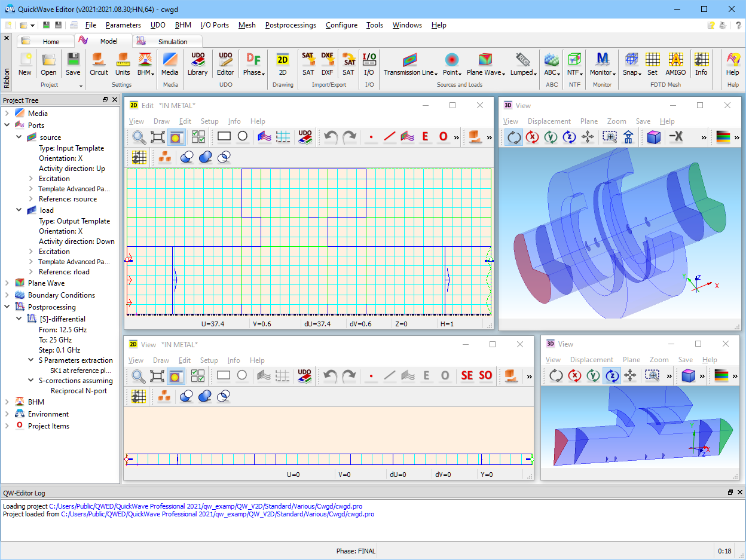Screen dimensions: 746x560
Task: Open Circuit settings in the ribbon
Action: 99,64
